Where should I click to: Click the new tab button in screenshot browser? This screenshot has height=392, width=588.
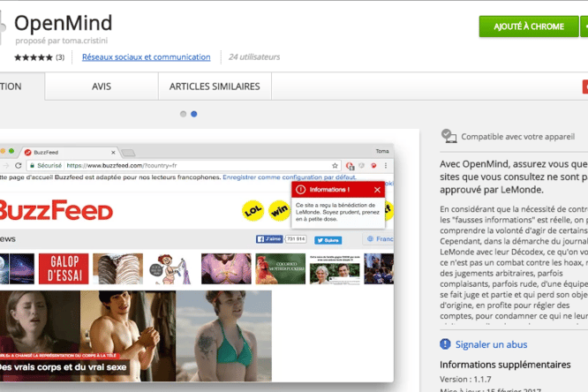point(128,153)
